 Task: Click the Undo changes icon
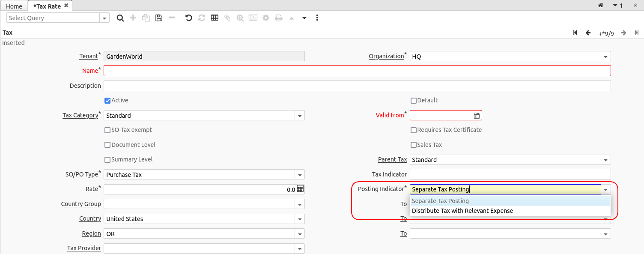(188, 18)
